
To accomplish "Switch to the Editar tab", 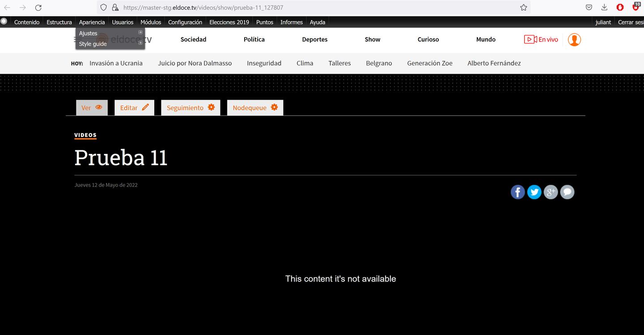I will point(134,108).
